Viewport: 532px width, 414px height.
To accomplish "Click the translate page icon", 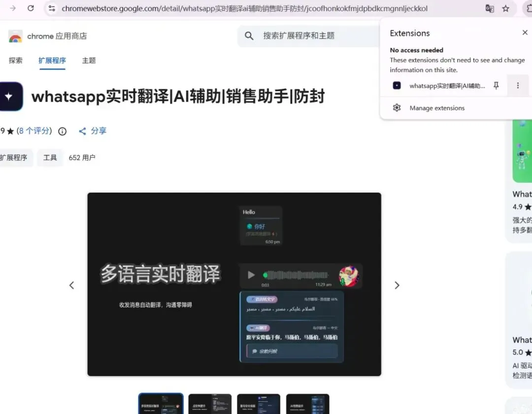I will 489,8.
